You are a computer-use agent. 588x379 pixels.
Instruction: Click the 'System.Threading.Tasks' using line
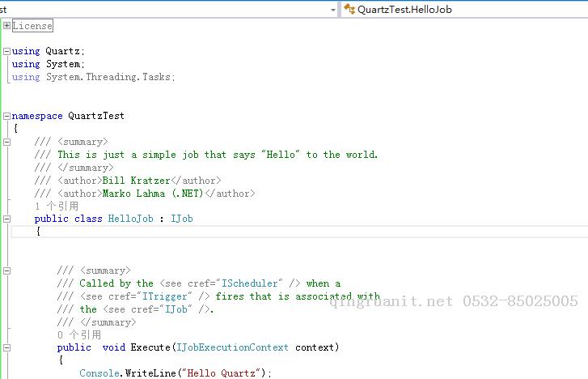tap(93, 77)
